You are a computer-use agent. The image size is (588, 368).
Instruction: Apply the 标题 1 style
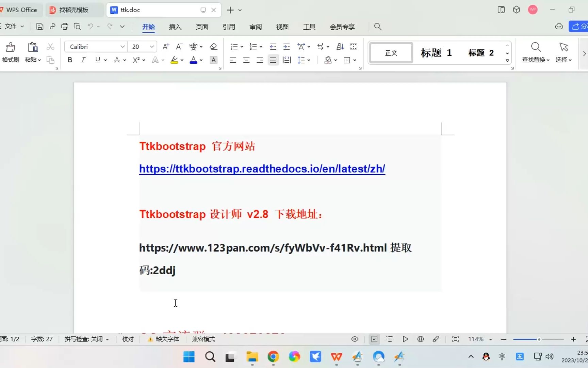(x=436, y=53)
